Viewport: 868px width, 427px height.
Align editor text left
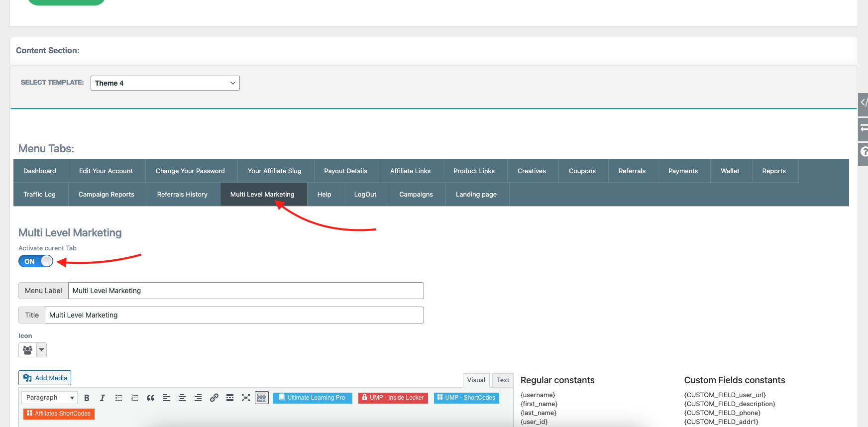pos(166,398)
